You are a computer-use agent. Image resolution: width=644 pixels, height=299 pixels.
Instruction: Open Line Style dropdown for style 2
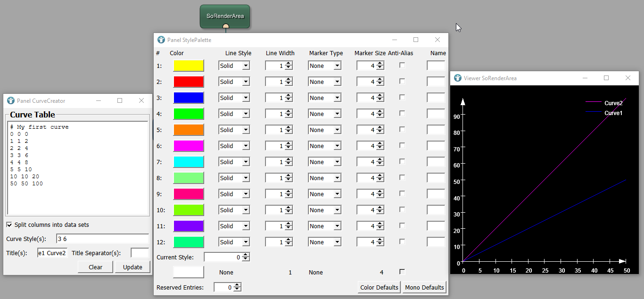(246, 82)
